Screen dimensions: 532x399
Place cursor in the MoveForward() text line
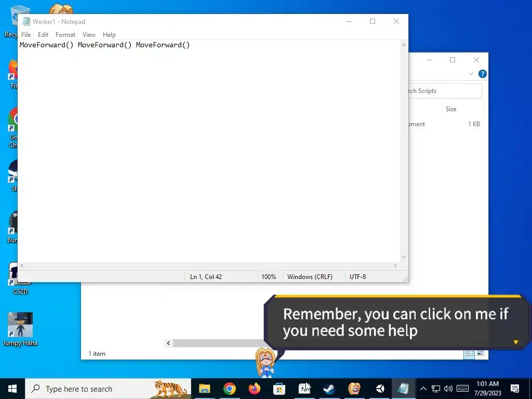tap(104, 45)
